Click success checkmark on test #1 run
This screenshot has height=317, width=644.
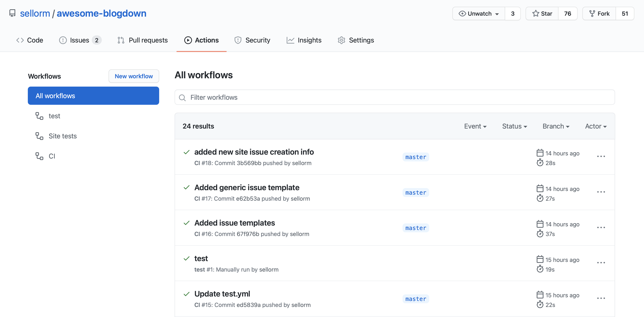pos(187,258)
